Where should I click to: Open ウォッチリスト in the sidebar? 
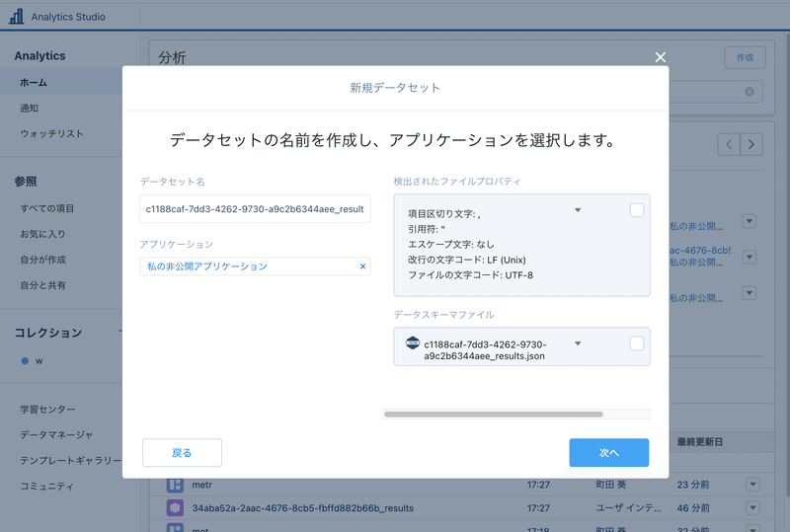51,133
